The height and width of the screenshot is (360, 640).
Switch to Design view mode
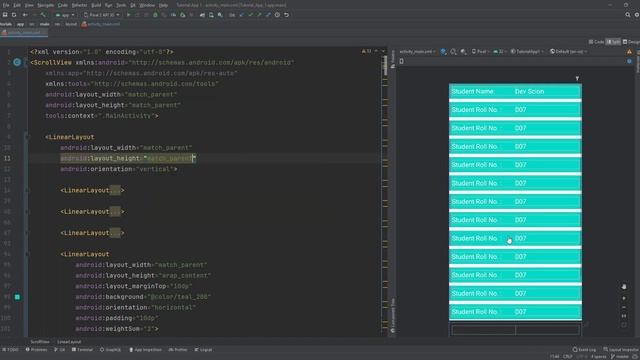point(631,42)
